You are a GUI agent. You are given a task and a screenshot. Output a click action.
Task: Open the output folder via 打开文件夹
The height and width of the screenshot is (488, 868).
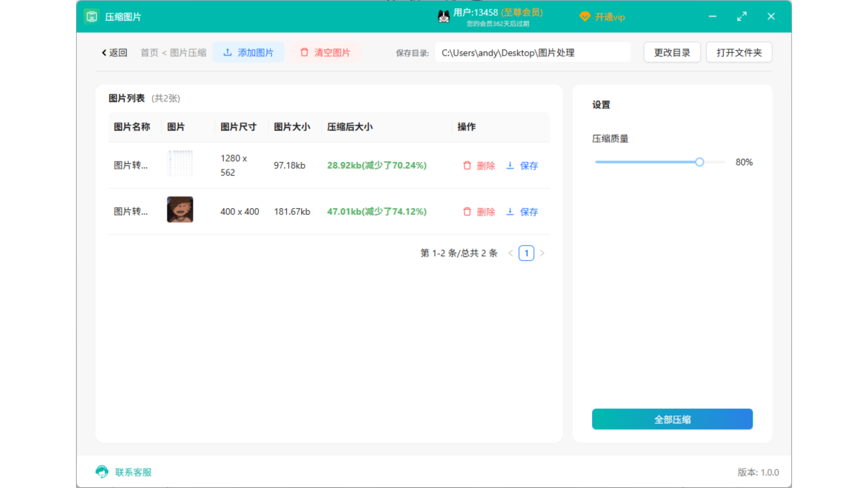coord(739,52)
